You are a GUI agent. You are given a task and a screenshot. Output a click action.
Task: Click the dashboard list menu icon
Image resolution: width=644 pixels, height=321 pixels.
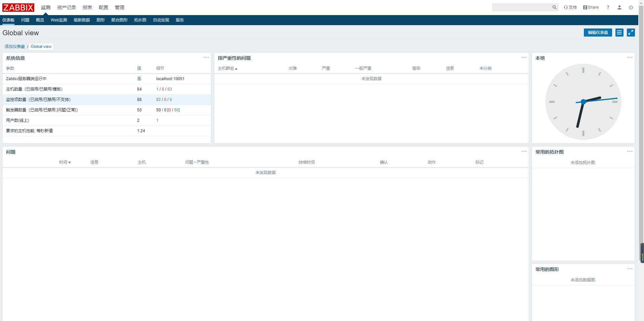619,33
